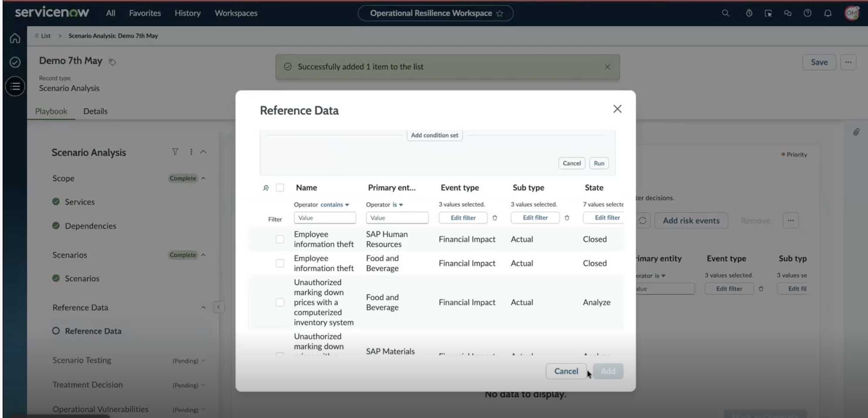Open the History menu
The image size is (868, 418).
coord(188,13)
